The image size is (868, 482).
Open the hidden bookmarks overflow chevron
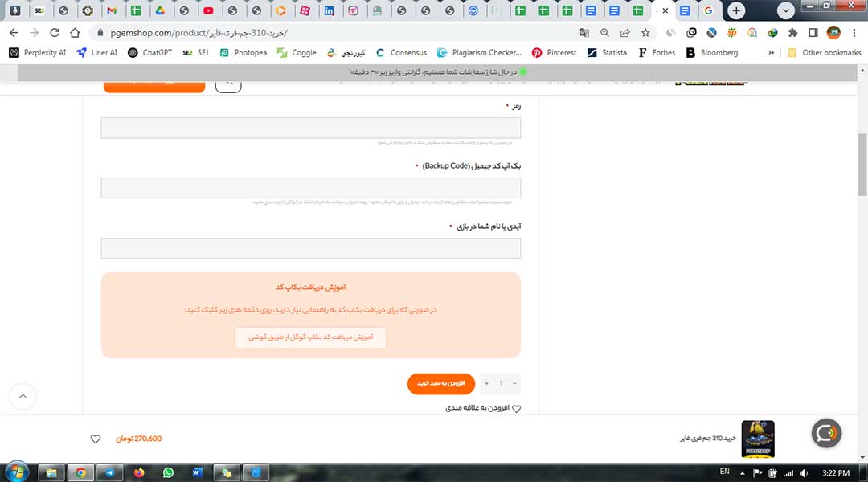[771, 52]
